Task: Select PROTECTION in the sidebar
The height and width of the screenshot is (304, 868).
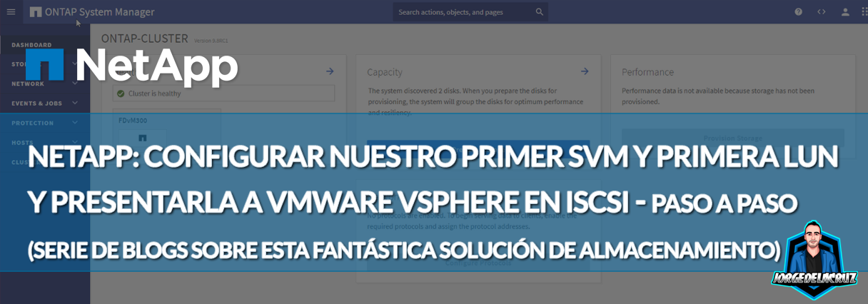Action: click(x=32, y=123)
